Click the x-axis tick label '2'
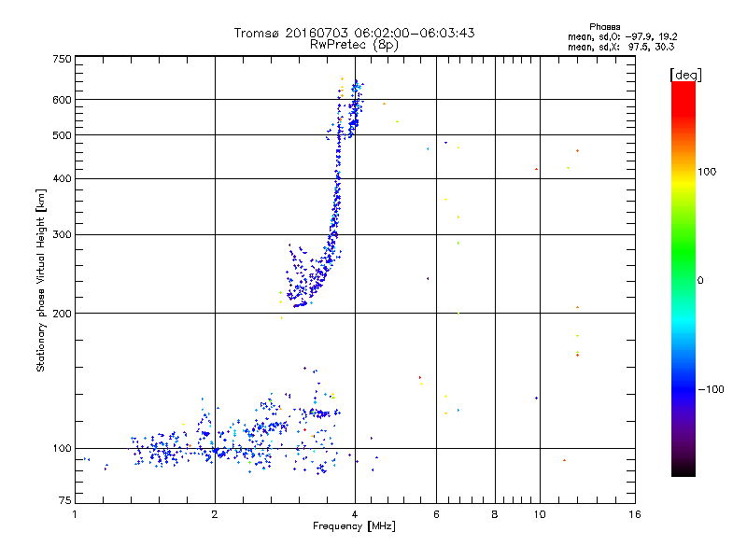This screenshot has height=560, width=747. pos(215,514)
